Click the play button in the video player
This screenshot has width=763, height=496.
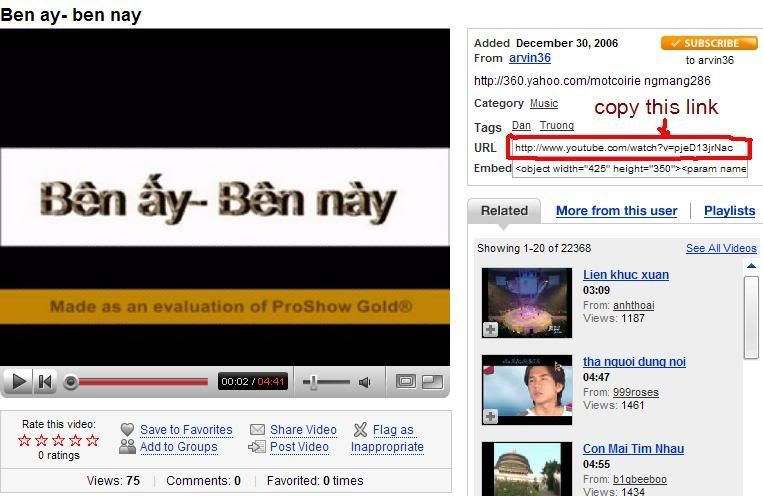point(18,382)
